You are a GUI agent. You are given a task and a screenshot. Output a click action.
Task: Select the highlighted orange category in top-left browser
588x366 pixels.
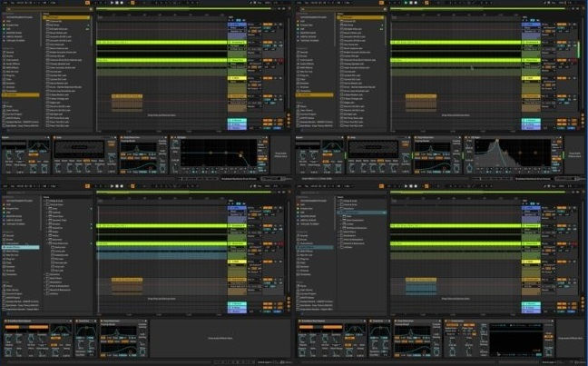point(20,94)
